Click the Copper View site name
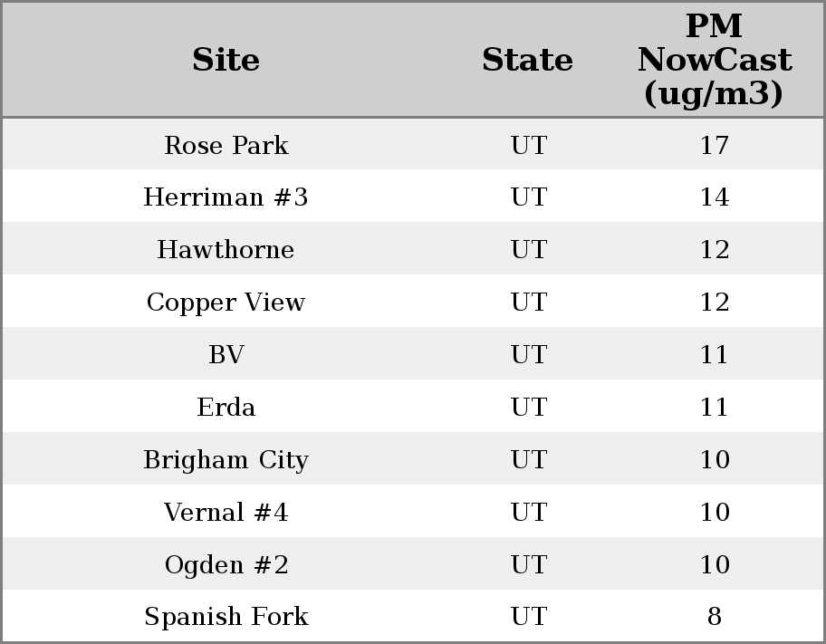The width and height of the screenshot is (826, 644). (x=226, y=303)
